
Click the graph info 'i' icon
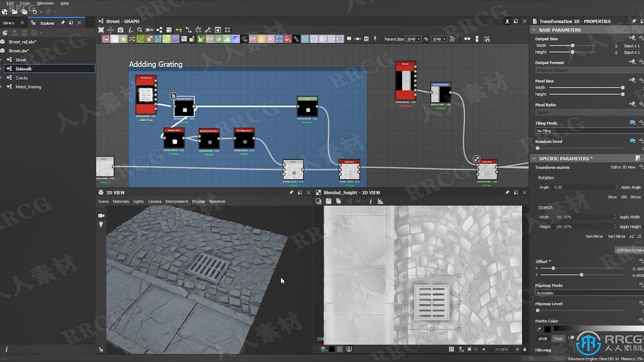[x=130, y=30]
